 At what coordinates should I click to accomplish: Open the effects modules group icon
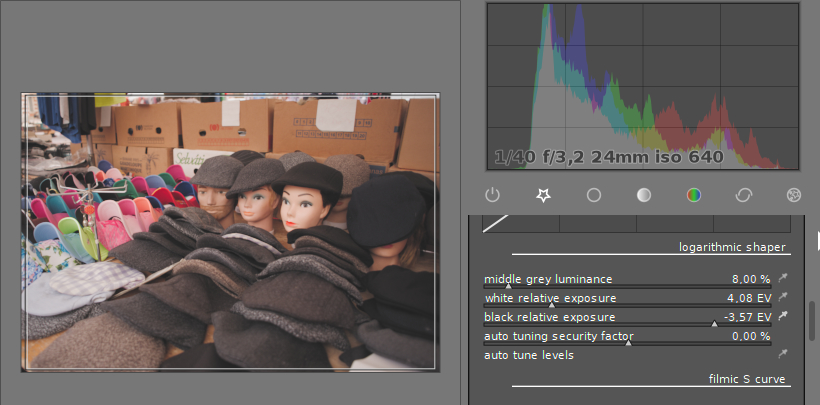794,195
